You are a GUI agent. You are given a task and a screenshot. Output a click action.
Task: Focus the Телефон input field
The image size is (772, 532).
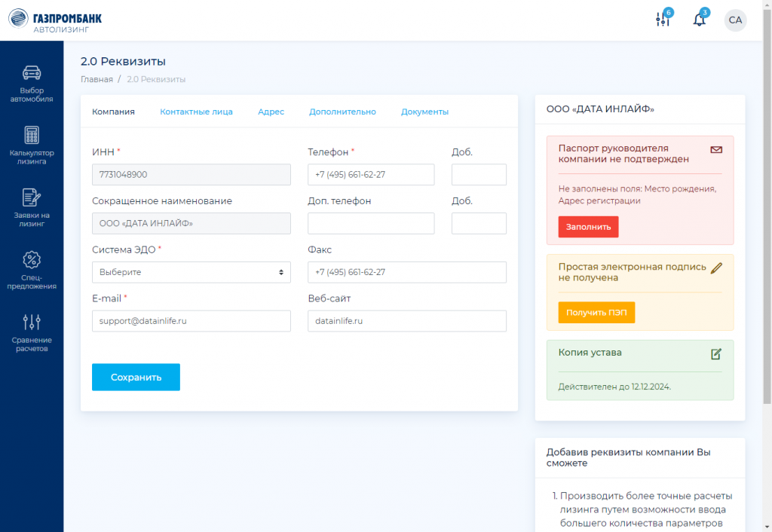[371, 175]
